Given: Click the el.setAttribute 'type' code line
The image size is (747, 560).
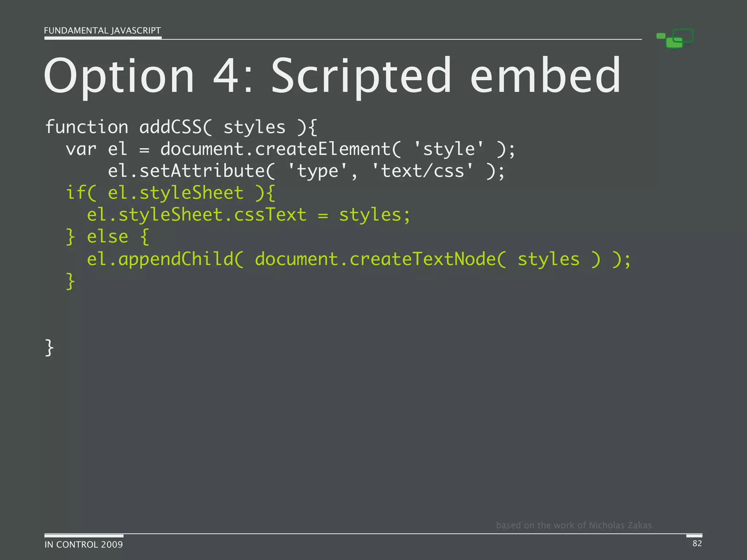Looking at the screenshot, I should coord(306,171).
